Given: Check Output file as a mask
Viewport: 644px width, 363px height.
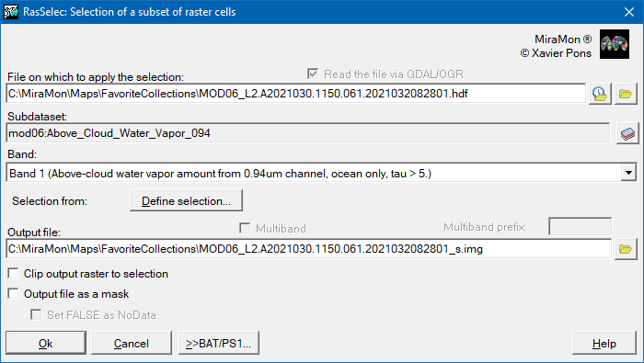Looking at the screenshot, I should [x=13, y=294].
